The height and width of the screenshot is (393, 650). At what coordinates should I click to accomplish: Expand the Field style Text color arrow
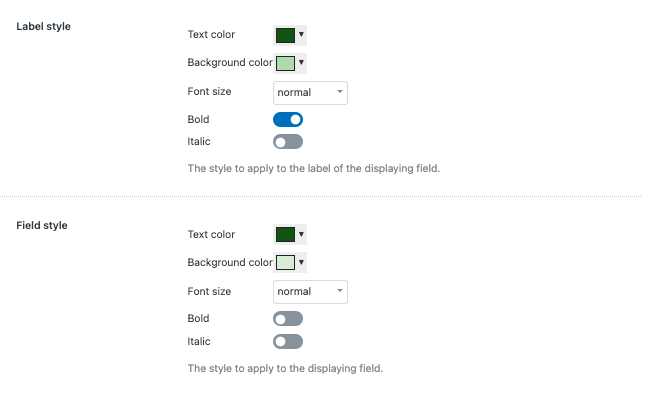click(301, 234)
